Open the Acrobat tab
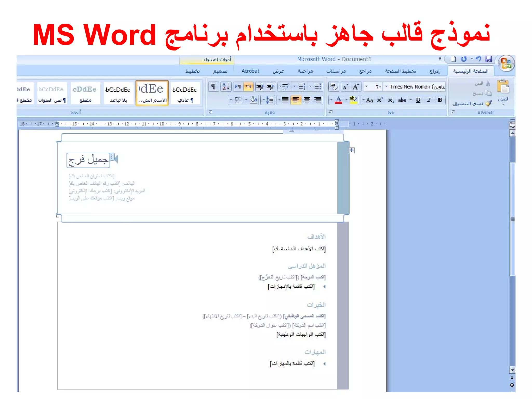The height and width of the screenshot is (399, 532). 250,71
